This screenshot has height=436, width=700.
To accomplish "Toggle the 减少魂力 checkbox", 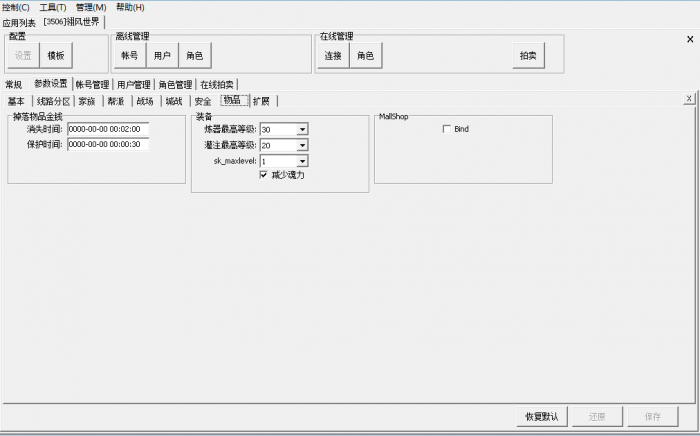I will pos(264,174).
